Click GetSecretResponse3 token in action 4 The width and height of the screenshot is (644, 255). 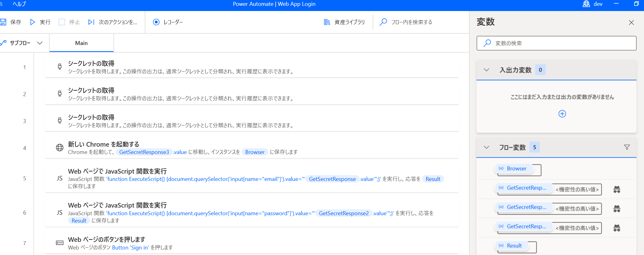pos(144,152)
